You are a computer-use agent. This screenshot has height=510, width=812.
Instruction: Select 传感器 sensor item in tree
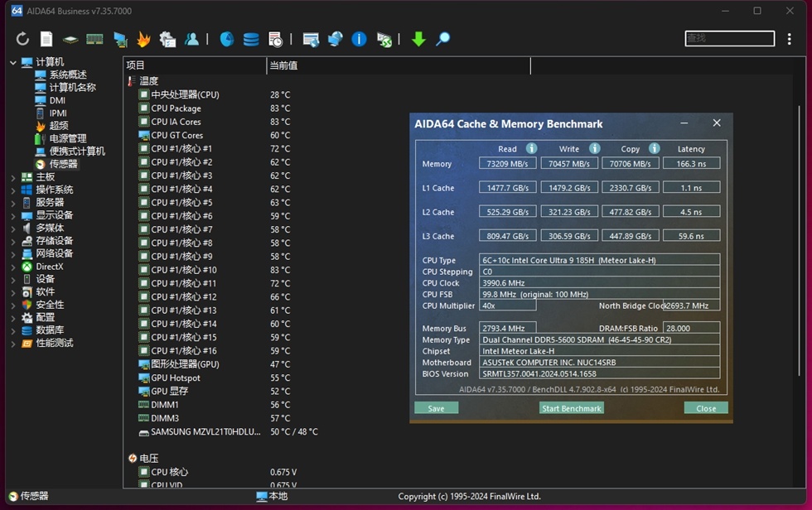(63, 164)
